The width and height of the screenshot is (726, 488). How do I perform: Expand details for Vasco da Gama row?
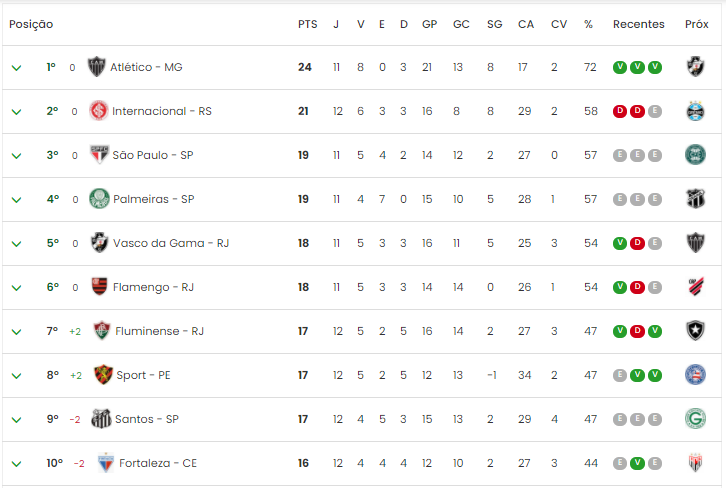[x=16, y=244]
